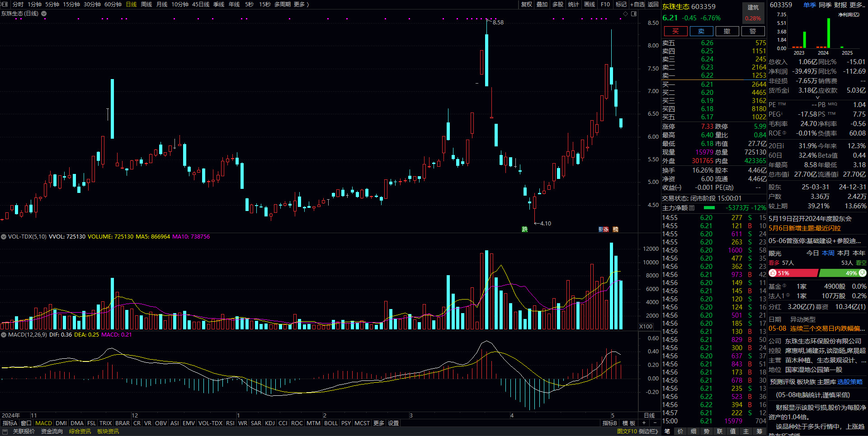Click the 撤 cancel order button

click(x=727, y=31)
